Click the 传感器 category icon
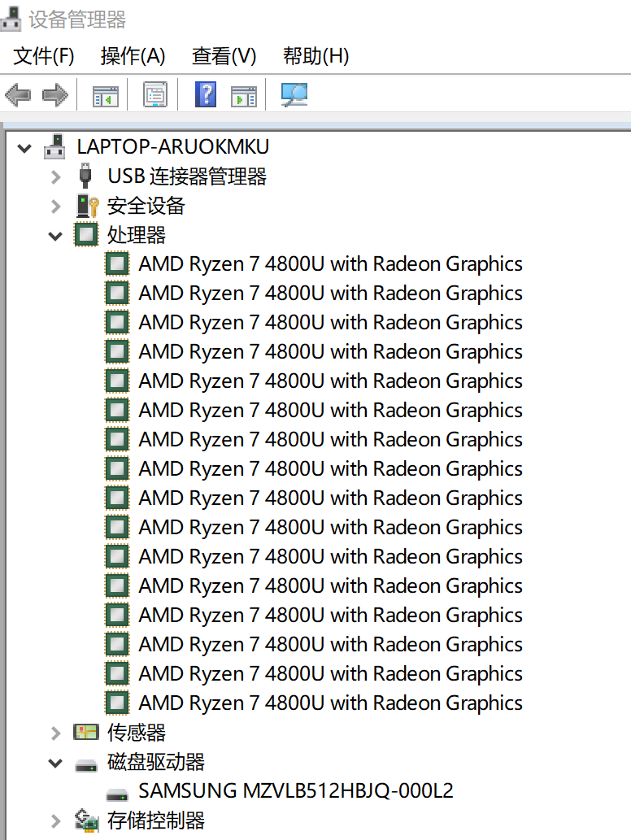Screen dimensions: 631x840 click(86, 732)
